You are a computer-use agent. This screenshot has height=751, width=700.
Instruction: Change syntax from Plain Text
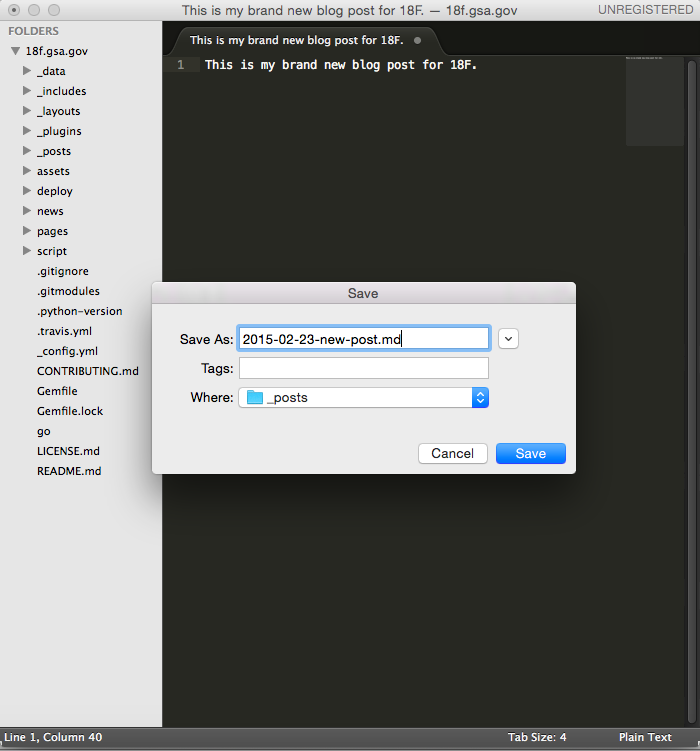click(645, 737)
